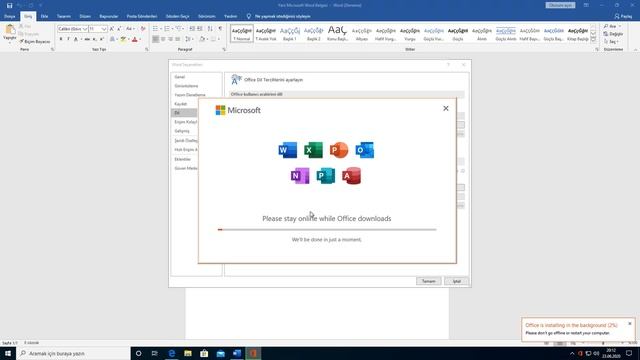
Task: Select Görüntüleme category in Word options
Action: click(186, 86)
